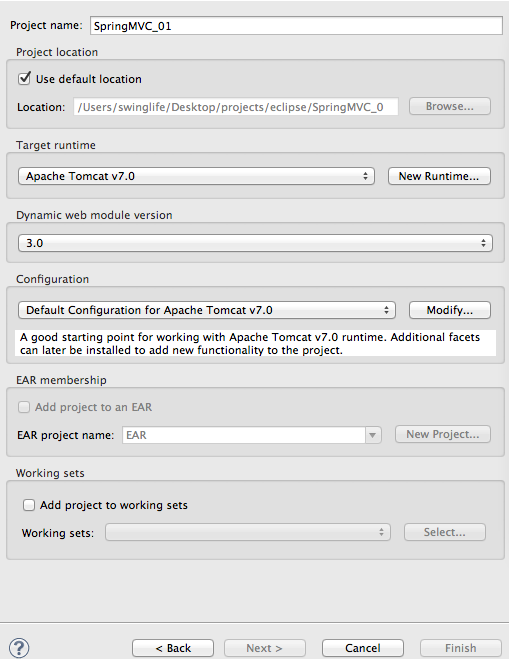The image size is (509, 659).
Task: Open the help question mark icon
Action: tap(19, 648)
